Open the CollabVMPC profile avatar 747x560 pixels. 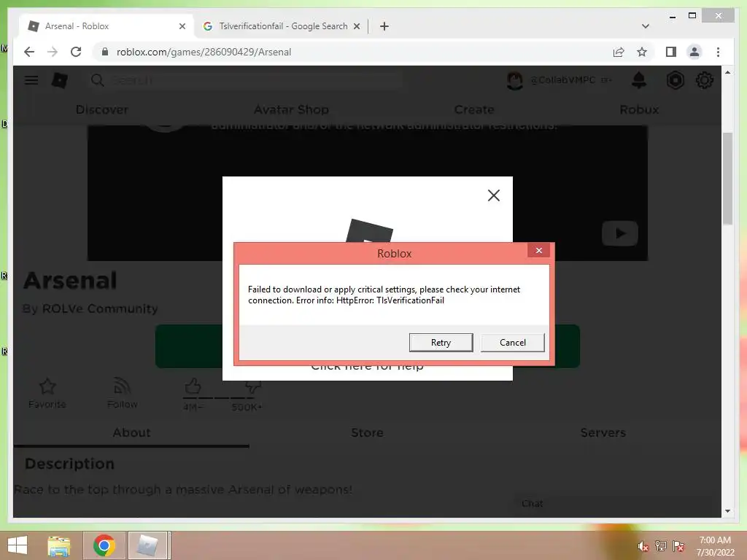pyautogui.click(x=514, y=80)
